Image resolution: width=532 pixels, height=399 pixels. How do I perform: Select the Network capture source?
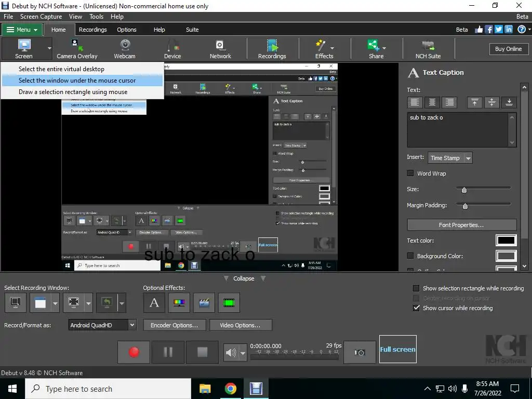coord(220,49)
